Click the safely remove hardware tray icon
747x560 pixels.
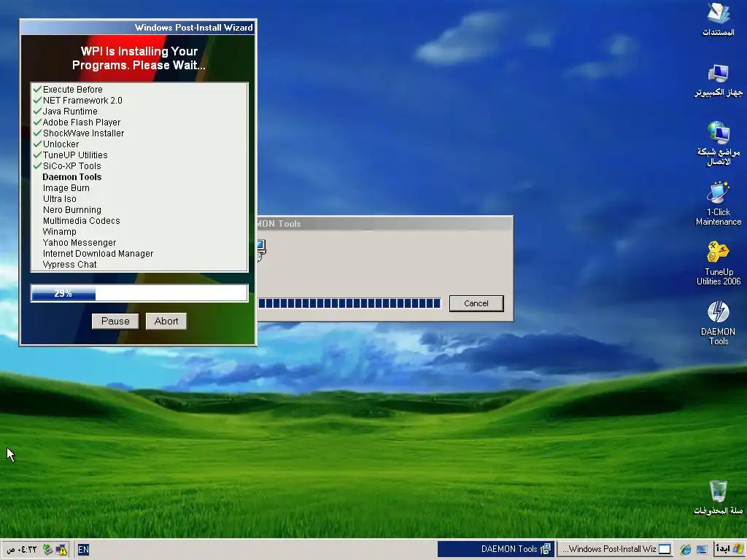[47, 550]
